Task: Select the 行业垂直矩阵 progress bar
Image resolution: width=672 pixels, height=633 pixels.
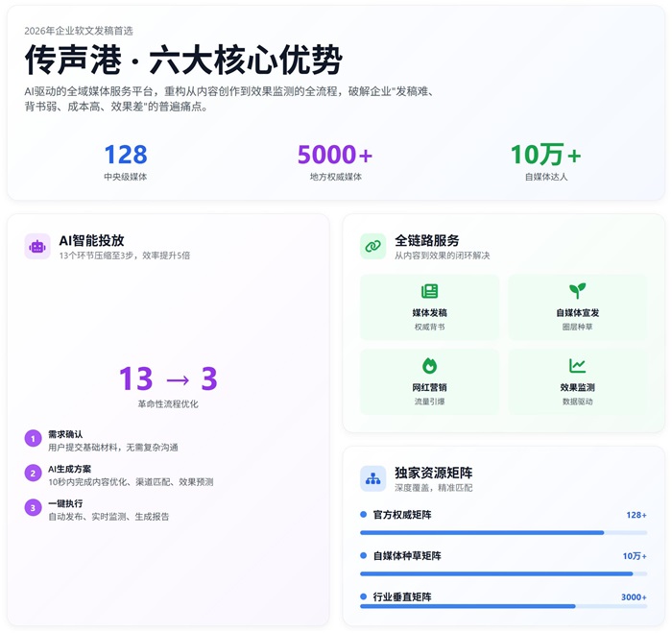Action: coord(503,606)
